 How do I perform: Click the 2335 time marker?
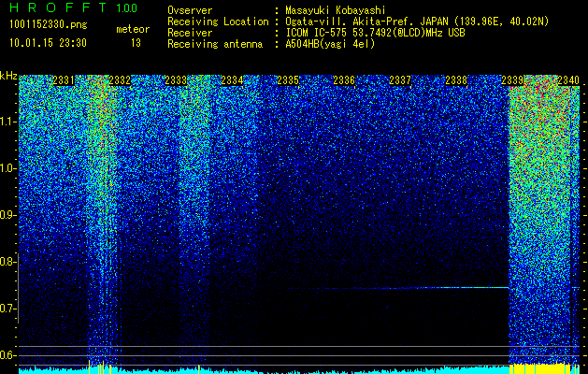[x=288, y=80]
